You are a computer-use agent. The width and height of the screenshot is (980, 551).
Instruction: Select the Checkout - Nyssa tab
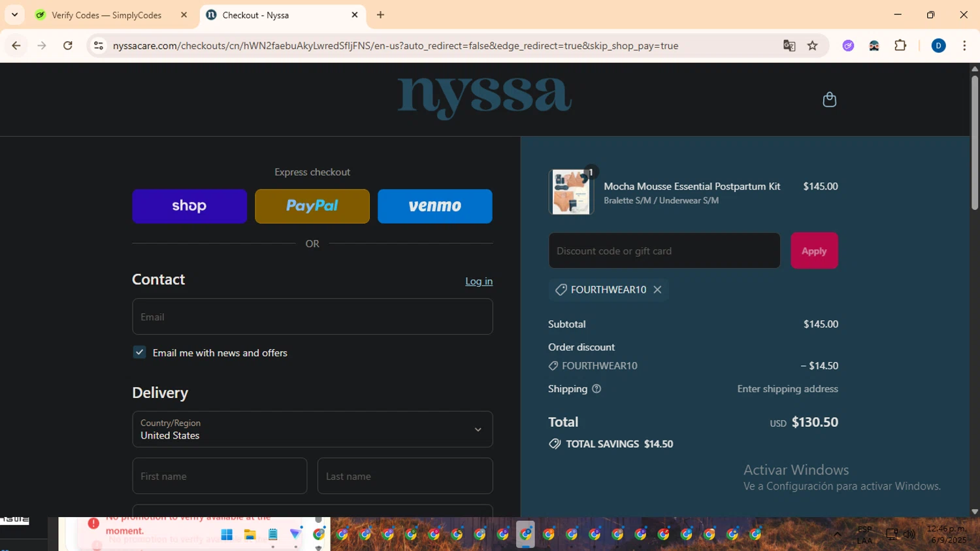pos(282,15)
